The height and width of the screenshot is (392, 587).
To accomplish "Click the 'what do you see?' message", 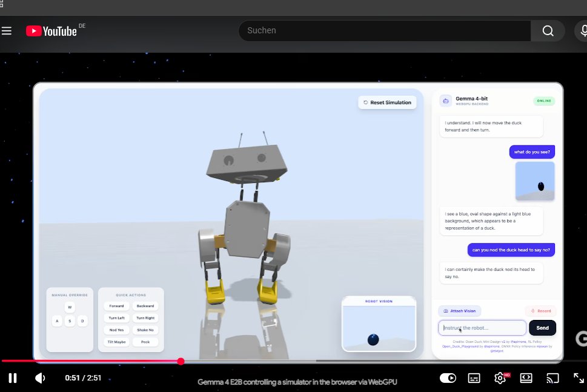I will 532,151.
